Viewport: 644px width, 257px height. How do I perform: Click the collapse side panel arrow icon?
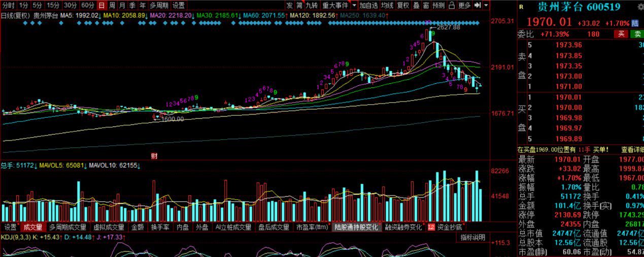click(478, 5)
